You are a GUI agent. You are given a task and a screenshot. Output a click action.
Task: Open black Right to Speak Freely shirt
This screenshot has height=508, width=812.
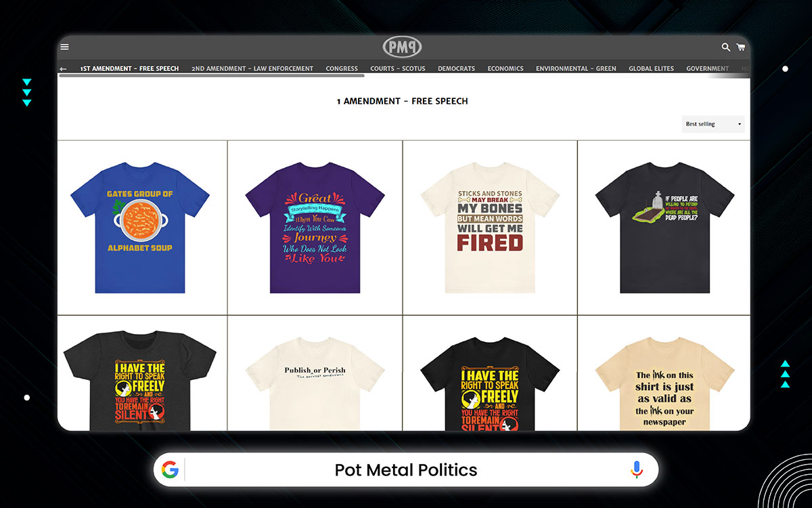490,383
